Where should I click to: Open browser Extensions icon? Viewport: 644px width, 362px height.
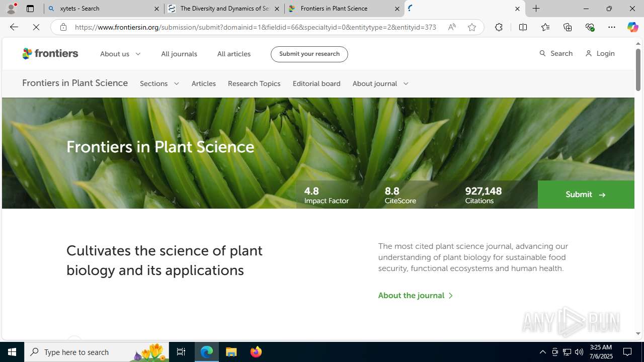point(499,27)
